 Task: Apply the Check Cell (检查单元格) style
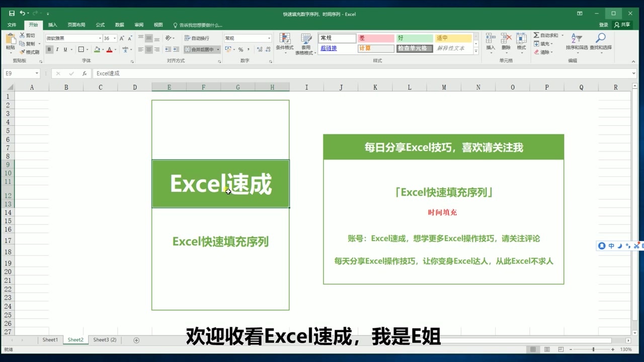[415, 48]
